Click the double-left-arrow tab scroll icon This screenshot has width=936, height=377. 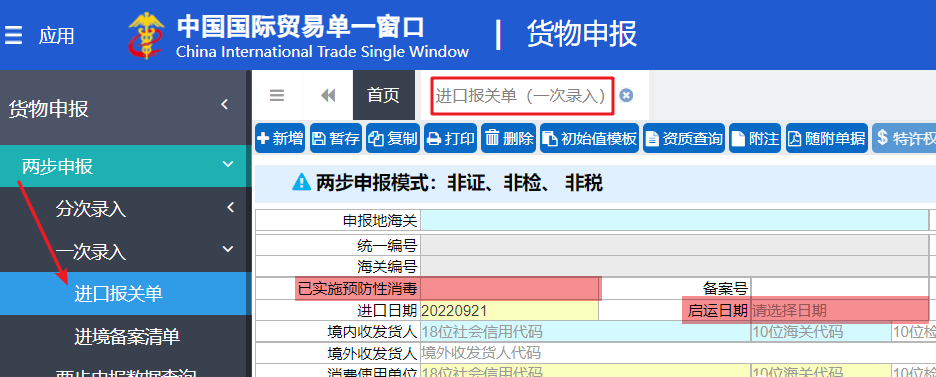(328, 95)
